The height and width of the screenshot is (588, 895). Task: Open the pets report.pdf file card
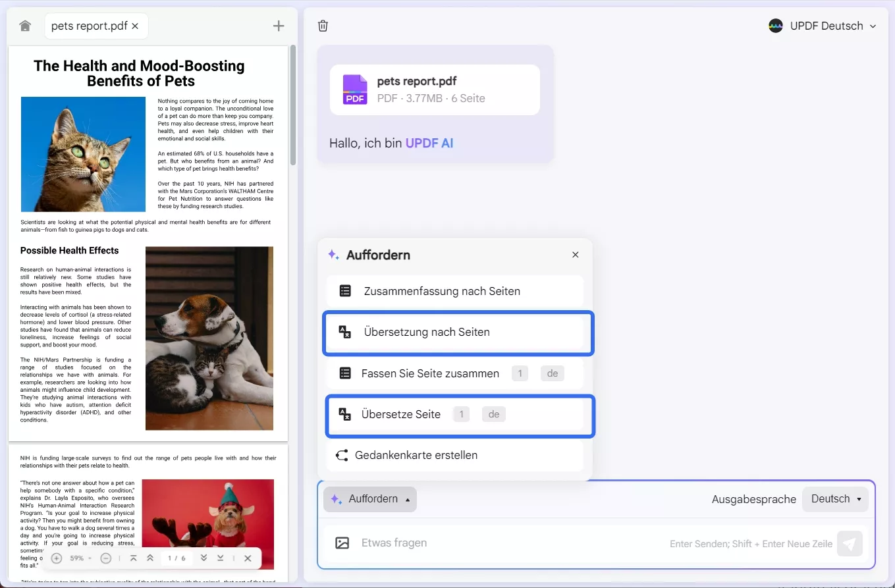pos(435,90)
